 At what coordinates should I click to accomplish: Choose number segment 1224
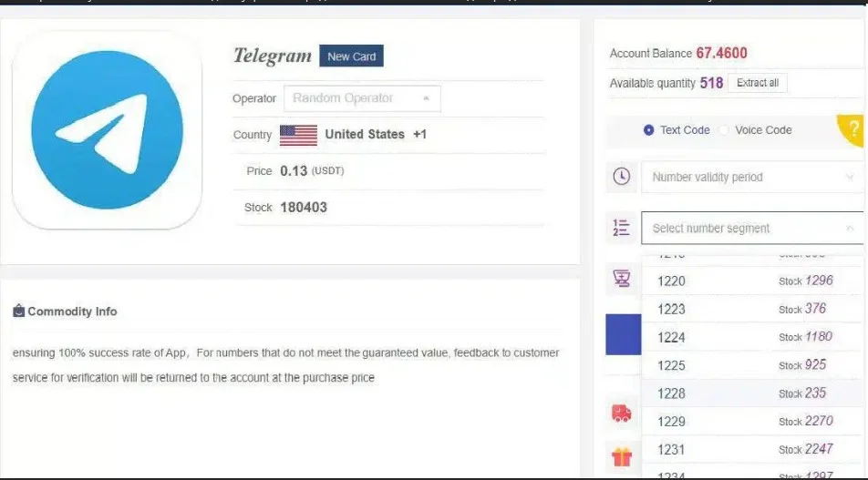click(x=751, y=337)
